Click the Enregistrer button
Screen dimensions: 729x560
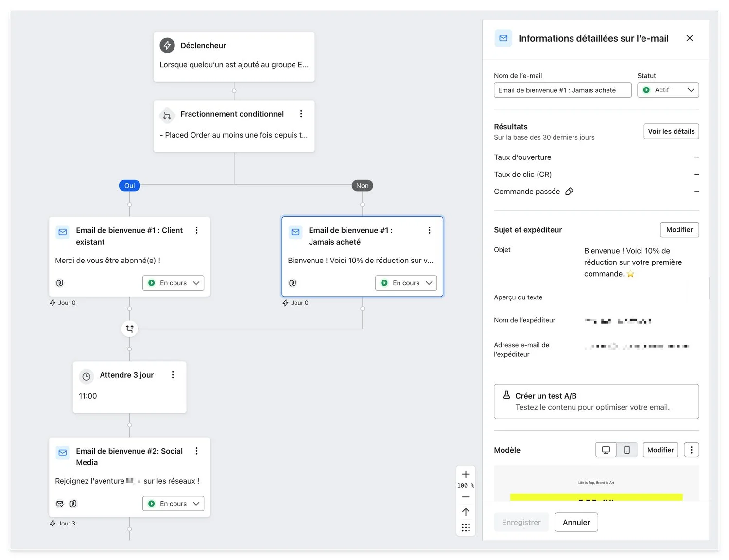coord(521,522)
